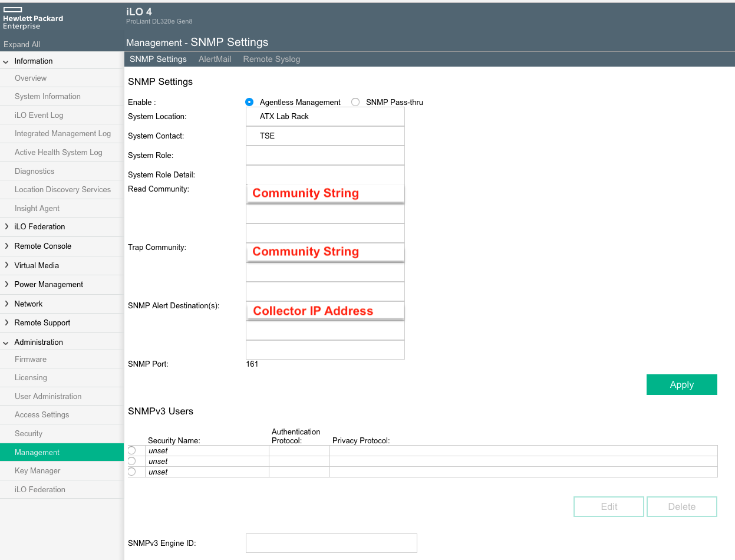Select Management in the sidebar
The width and height of the screenshot is (735, 560).
coord(62,453)
